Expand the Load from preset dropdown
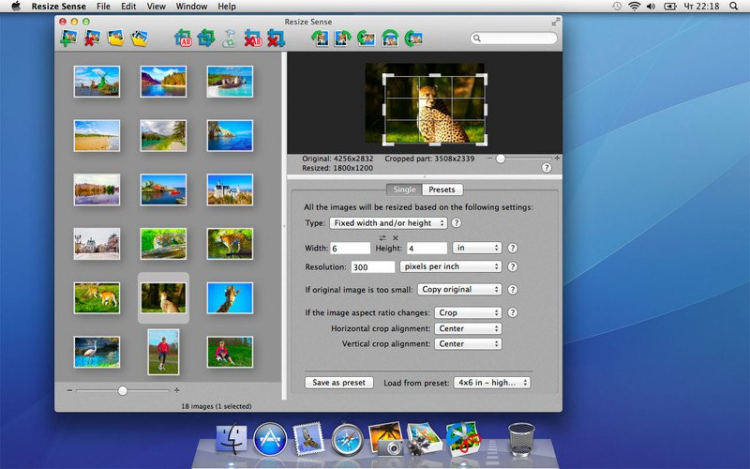The height and width of the screenshot is (469, 750). (491, 382)
